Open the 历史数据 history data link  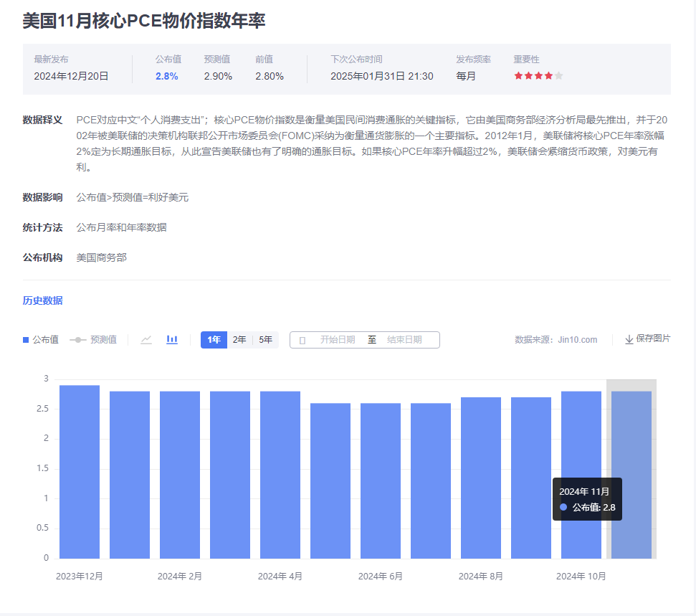[x=42, y=300]
